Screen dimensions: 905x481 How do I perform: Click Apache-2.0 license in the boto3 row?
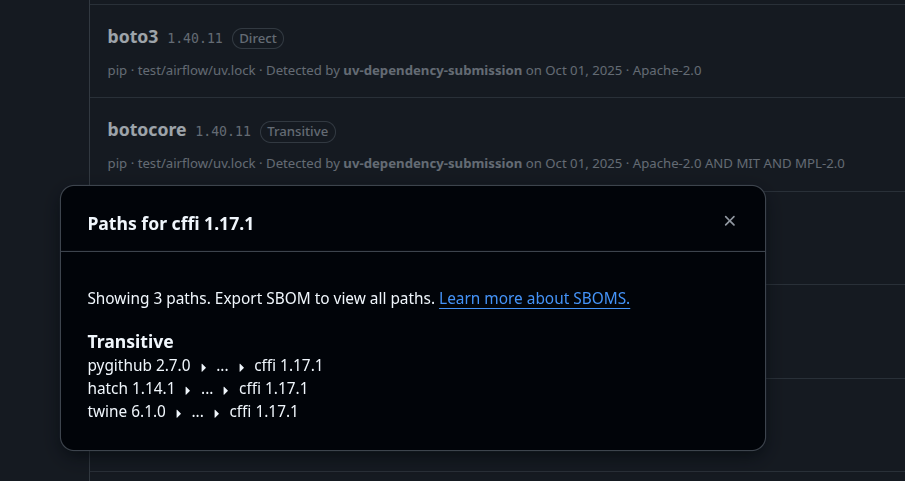click(x=667, y=70)
